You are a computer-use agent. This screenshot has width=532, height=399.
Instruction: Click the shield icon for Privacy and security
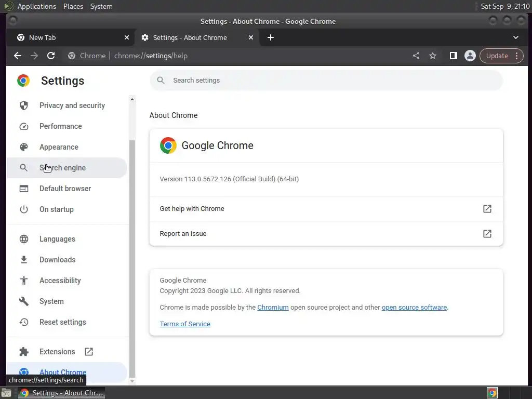pyautogui.click(x=24, y=105)
